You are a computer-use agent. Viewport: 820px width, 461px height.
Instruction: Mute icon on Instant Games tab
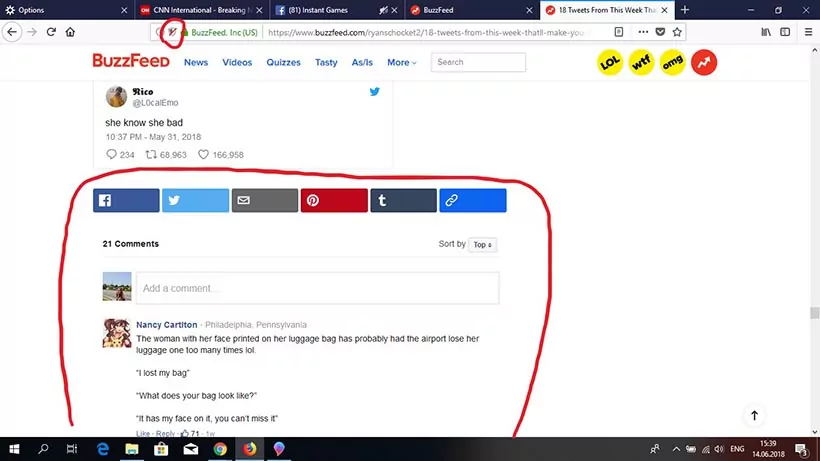(383, 10)
